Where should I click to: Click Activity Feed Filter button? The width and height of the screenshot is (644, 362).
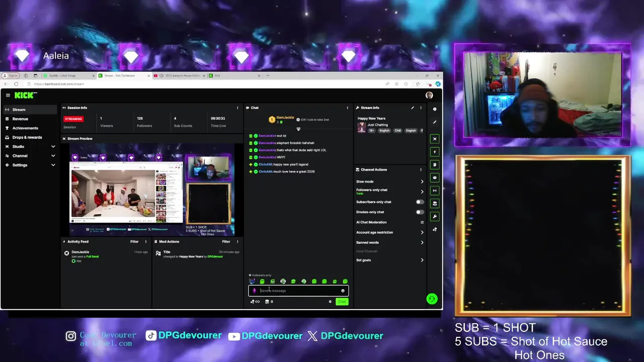(134, 241)
